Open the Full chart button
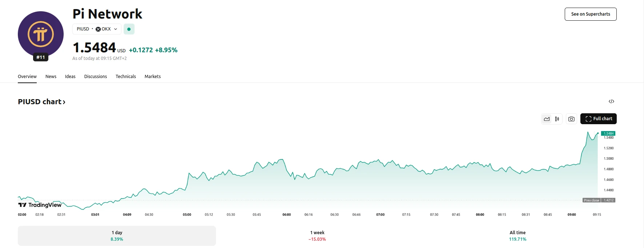Viewport: 644px width, 248px height. (599, 119)
